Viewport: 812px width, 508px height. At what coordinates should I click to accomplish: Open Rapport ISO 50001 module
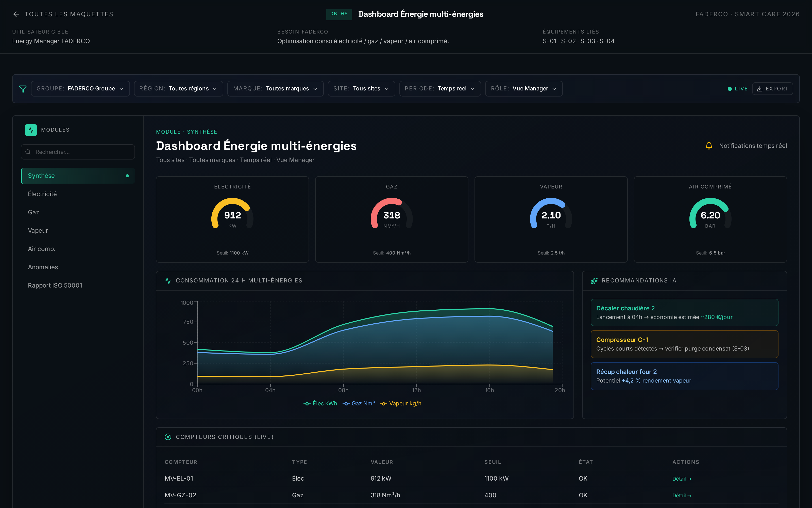78,285
